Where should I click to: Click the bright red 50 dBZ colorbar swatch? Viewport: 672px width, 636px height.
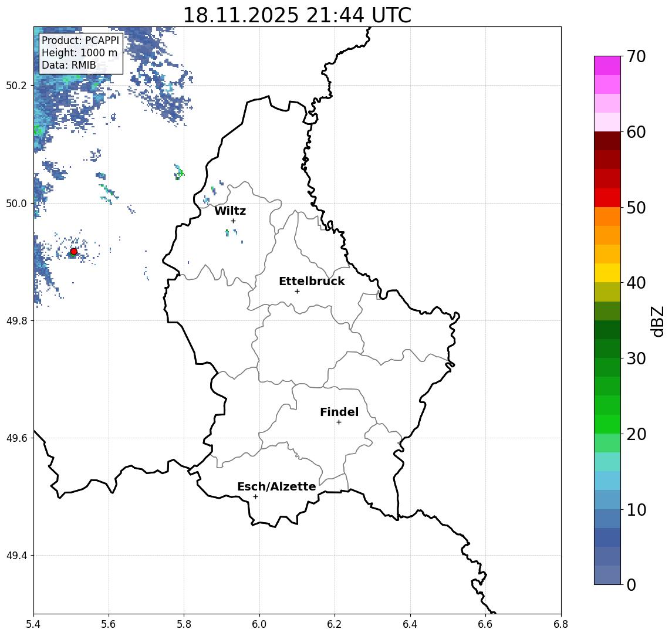607,198
